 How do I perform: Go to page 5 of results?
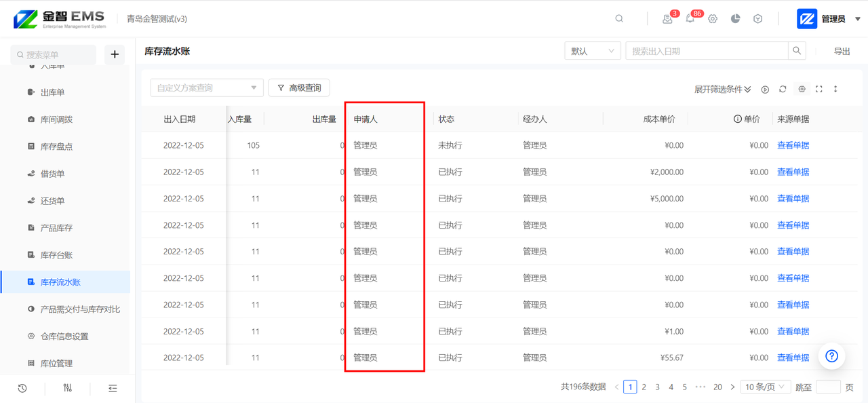coord(684,387)
